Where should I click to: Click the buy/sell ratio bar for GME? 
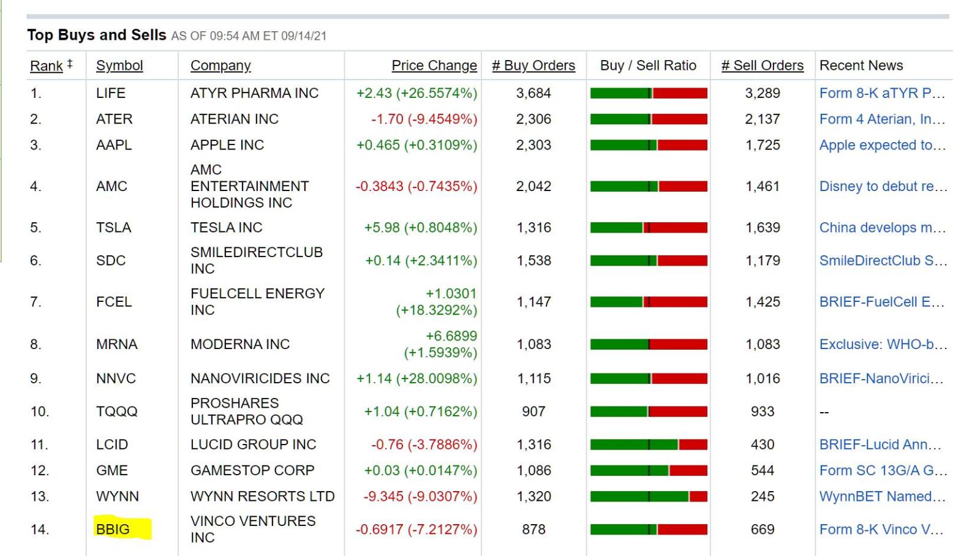tap(649, 470)
